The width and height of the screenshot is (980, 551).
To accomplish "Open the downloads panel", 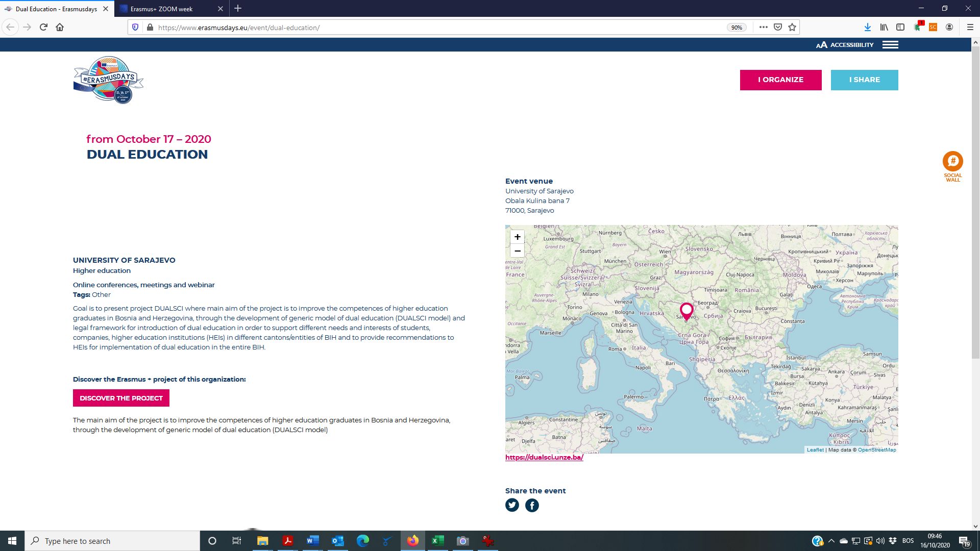I will [867, 28].
